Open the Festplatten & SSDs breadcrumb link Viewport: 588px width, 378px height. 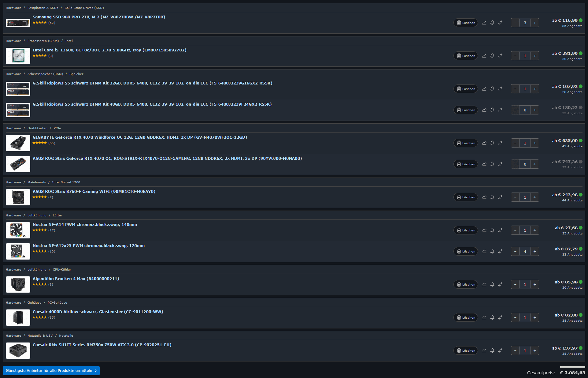(x=43, y=8)
